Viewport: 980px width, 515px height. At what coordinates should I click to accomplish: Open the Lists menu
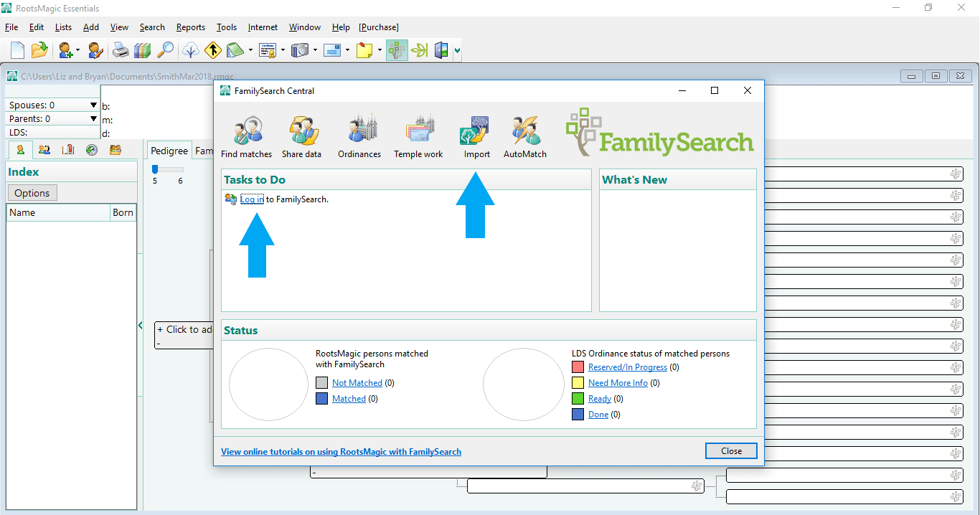(63, 27)
